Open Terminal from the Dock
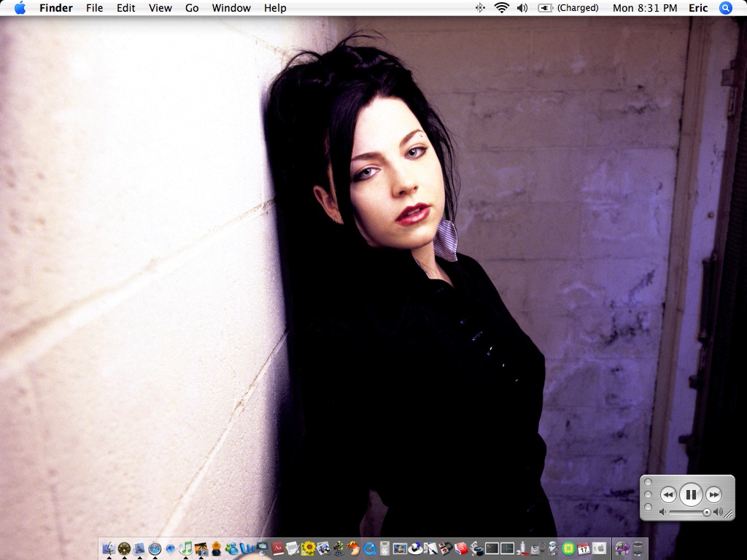This screenshot has height=560, width=747. [x=492, y=548]
